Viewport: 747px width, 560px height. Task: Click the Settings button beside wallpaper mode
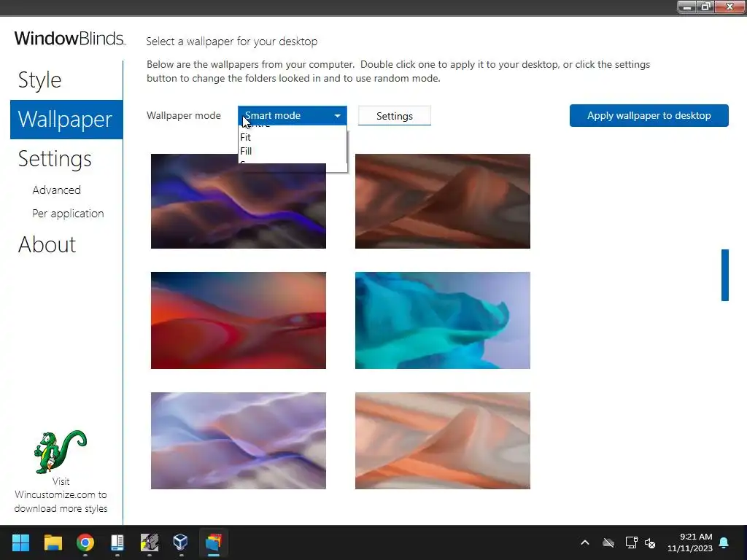[x=395, y=116]
